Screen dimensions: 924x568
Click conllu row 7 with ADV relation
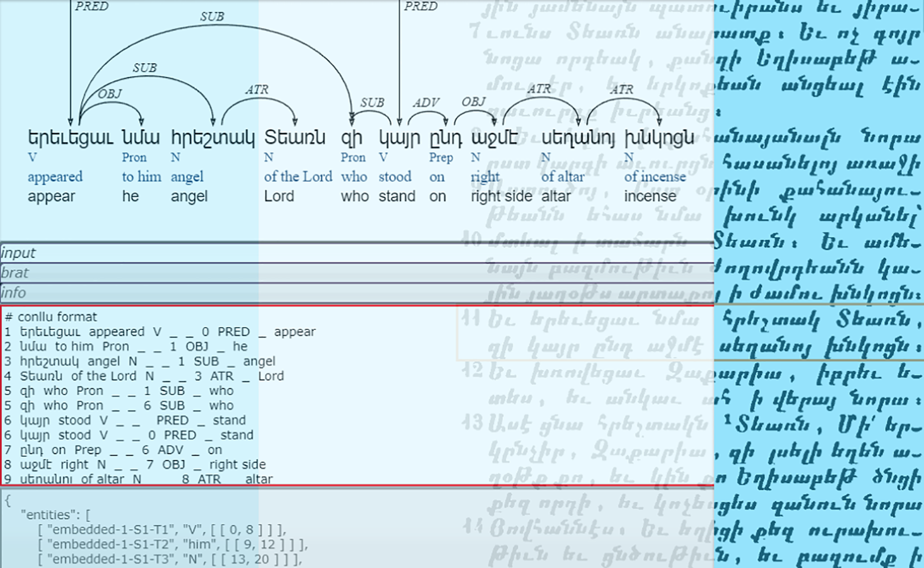[x=114, y=450]
